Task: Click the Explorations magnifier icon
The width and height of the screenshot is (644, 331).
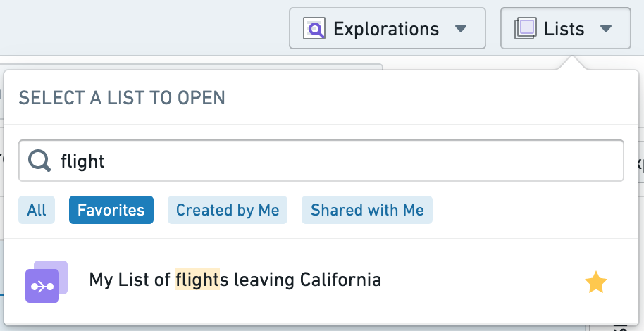Action: coord(314,28)
